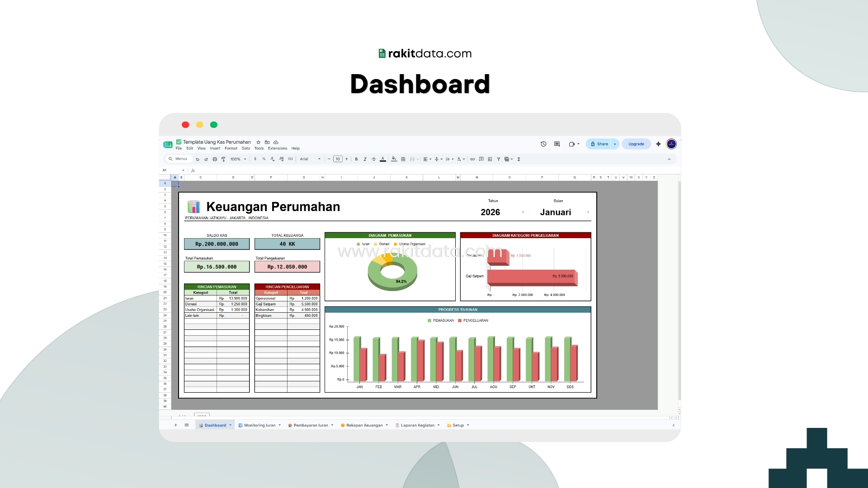Collapse the toolbar with the chevron
The height and width of the screenshot is (488, 868).
click(670, 159)
